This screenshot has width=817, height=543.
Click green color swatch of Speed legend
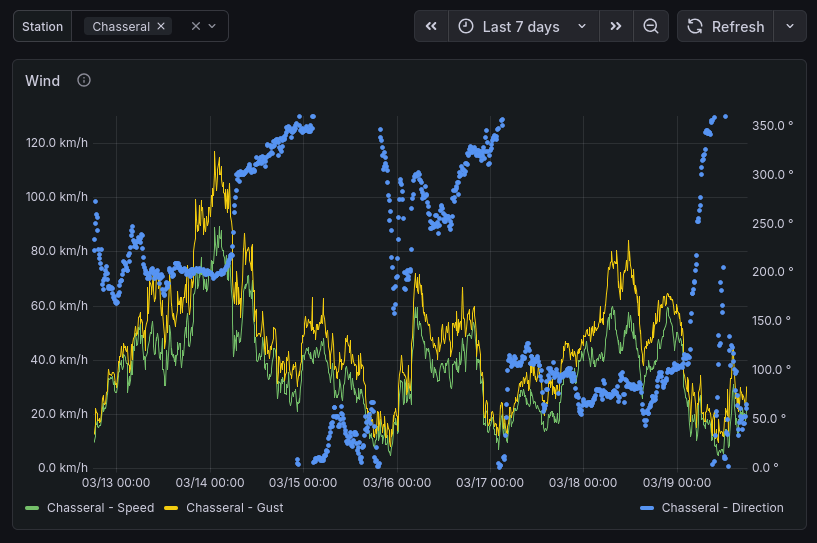(x=32, y=508)
